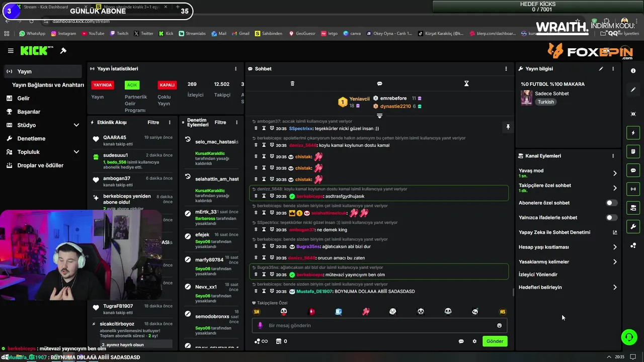Send message with the Gönder button
Viewport: 644px width, 362px height.
tap(495, 341)
